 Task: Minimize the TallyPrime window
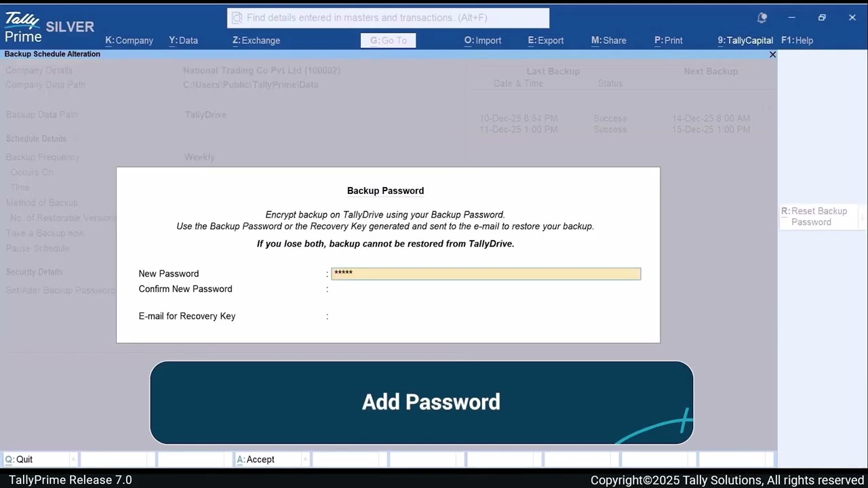[791, 18]
